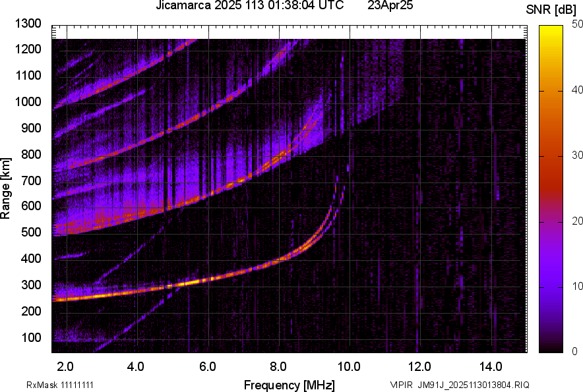Click the range tick label 900
The width and height of the screenshot is (583, 392).
click(31, 128)
